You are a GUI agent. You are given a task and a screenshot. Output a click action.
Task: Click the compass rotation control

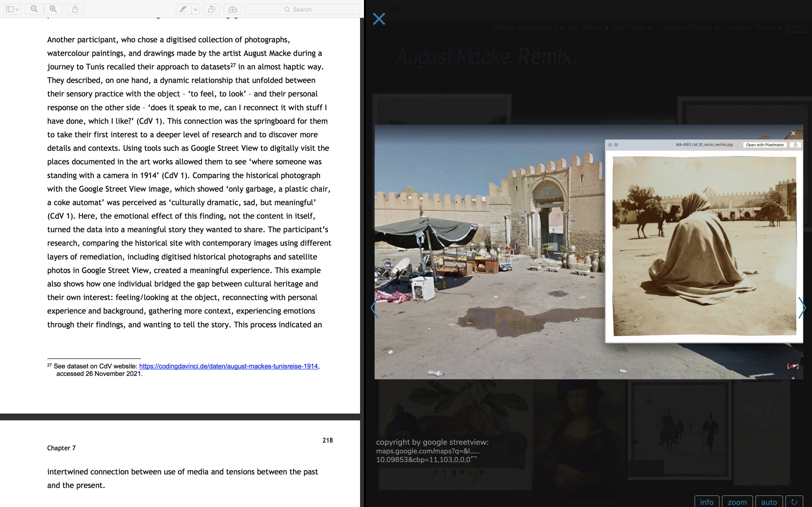pos(793,366)
